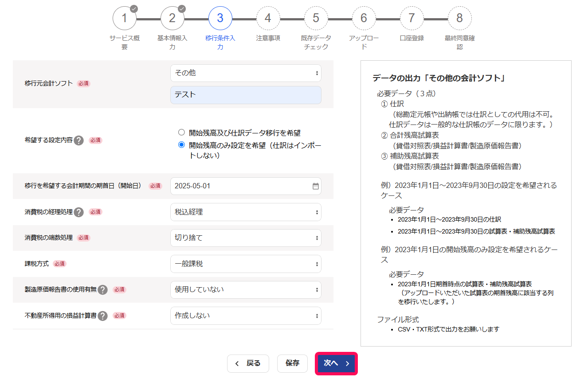This screenshot has height=382, width=588.
Task: Open 移行元会計ソフト dropdown showing その他
Action: [x=246, y=73]
